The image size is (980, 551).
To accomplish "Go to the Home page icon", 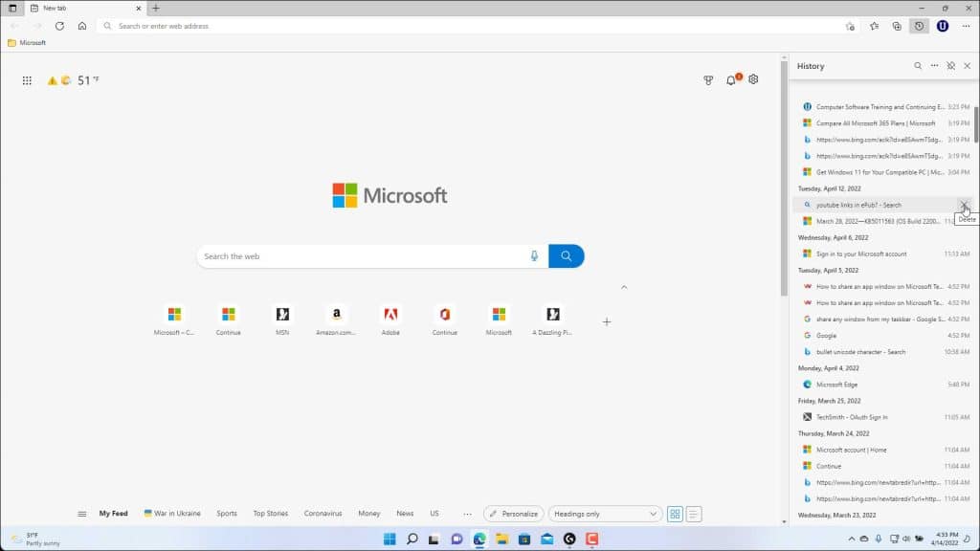I will coord(82,26).
